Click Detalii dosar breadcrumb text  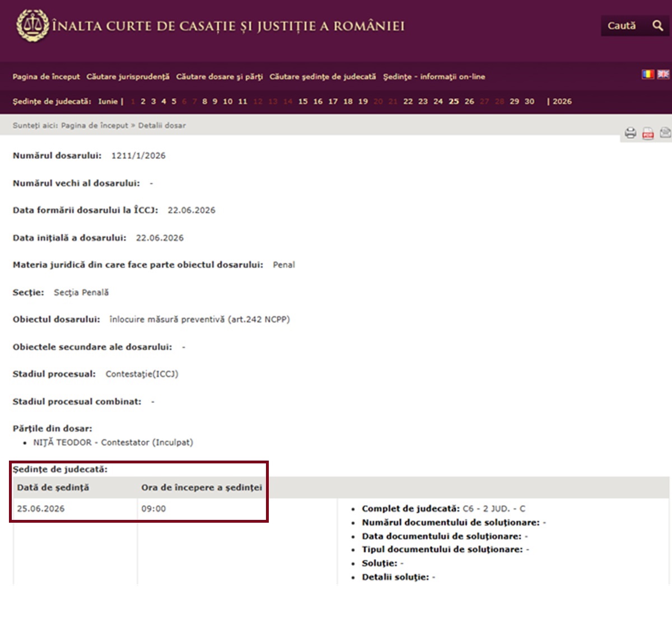(x=162, y=125)
